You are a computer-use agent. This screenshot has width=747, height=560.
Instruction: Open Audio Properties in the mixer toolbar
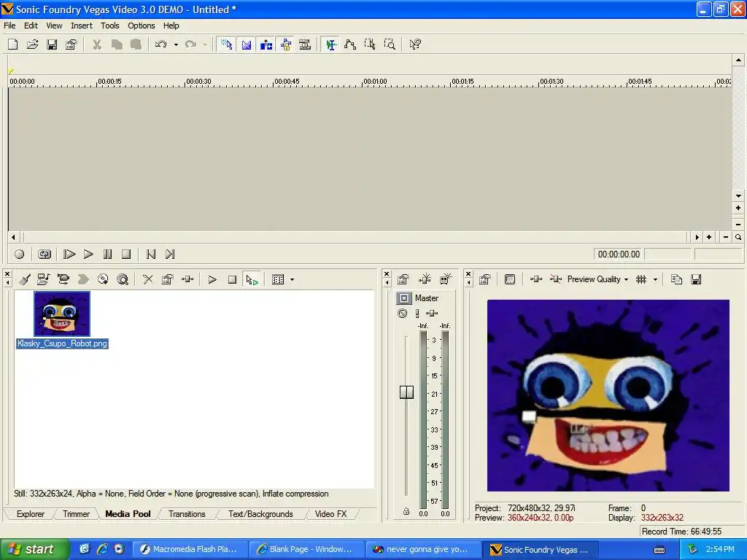(403, 279)
